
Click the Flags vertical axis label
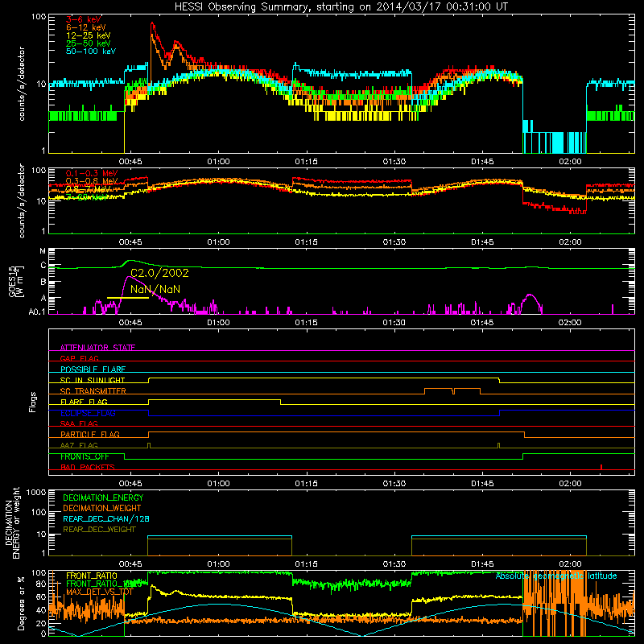coord(33,402)
